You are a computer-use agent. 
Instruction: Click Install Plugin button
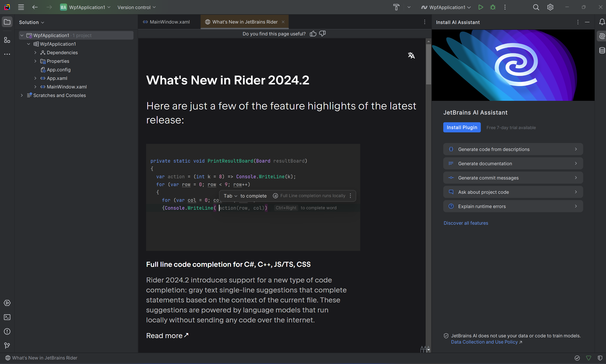click(x=462, y=127)
